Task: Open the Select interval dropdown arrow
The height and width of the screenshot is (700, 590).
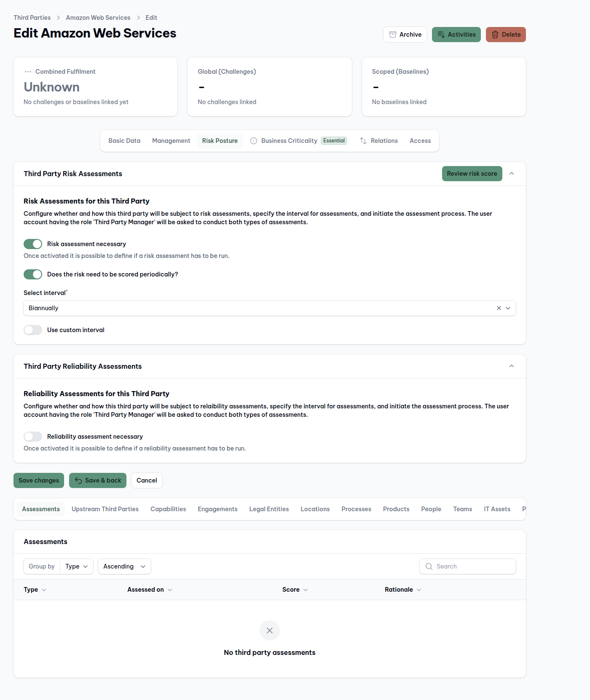Action: tap(508, 308)
